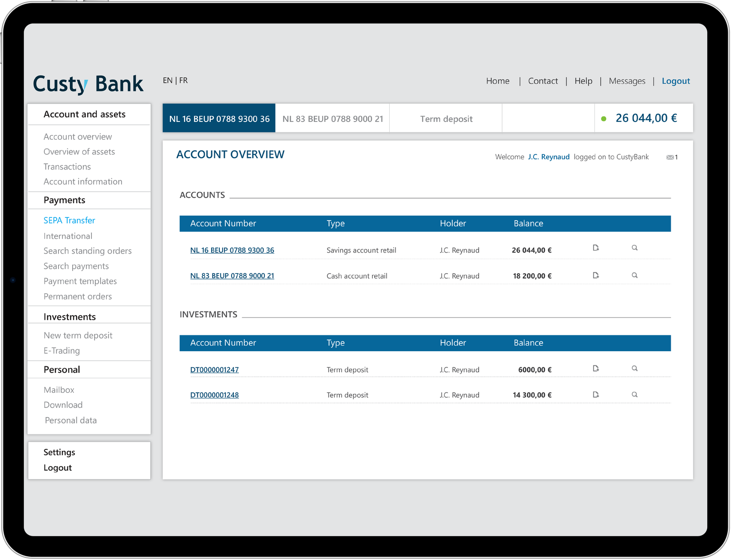
Task: Open document icon for cash account row
Action: (596, 275)
